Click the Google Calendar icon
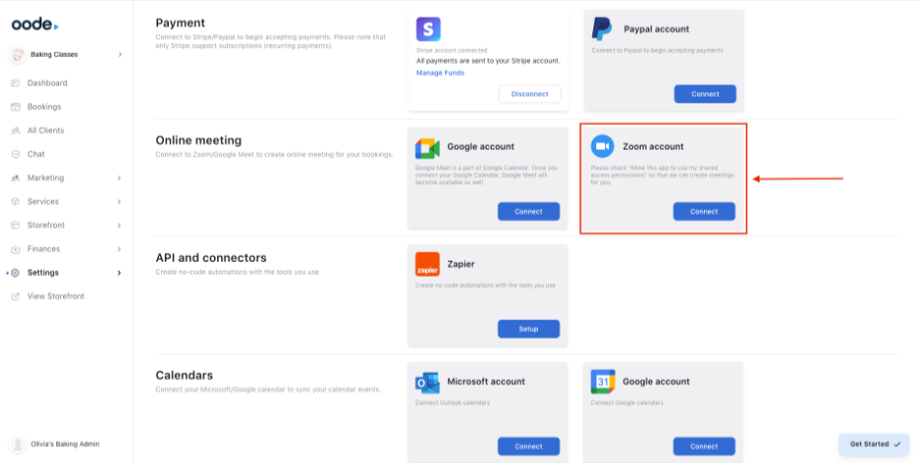The image size is (920, 463). 602,381
